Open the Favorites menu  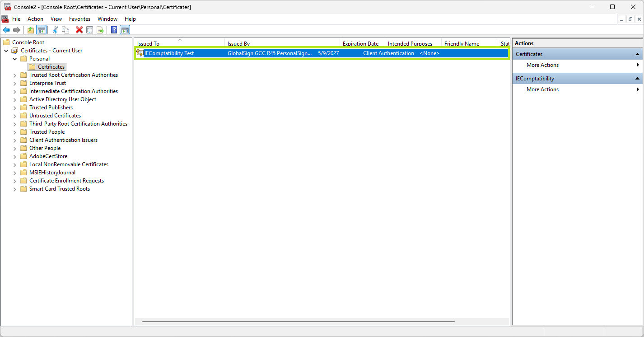point(79,19)
